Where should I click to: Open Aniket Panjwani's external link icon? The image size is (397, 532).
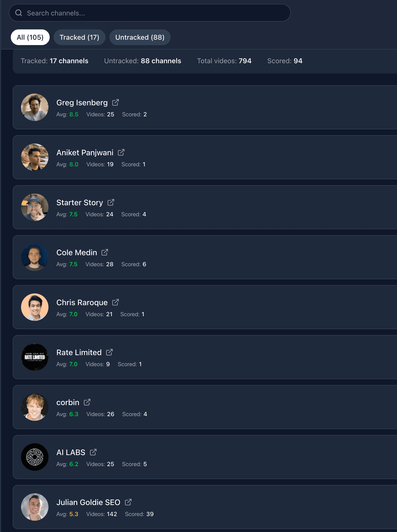[x=121, y=152]
